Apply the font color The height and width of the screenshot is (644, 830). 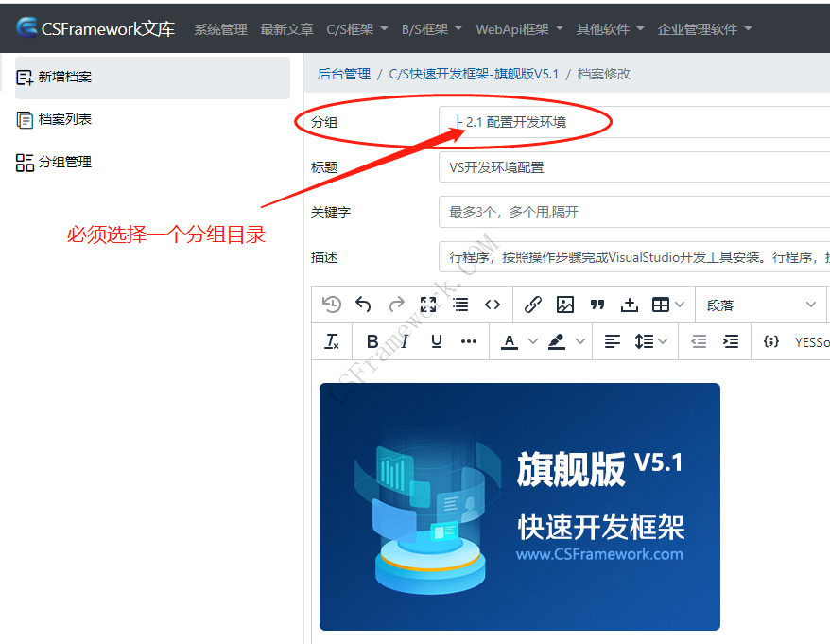click(x=510, y=342)
